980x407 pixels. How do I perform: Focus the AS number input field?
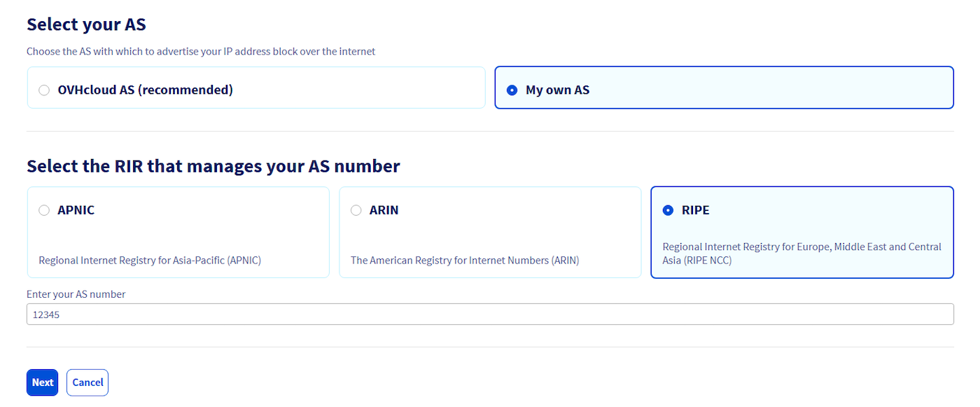(490, 315)
